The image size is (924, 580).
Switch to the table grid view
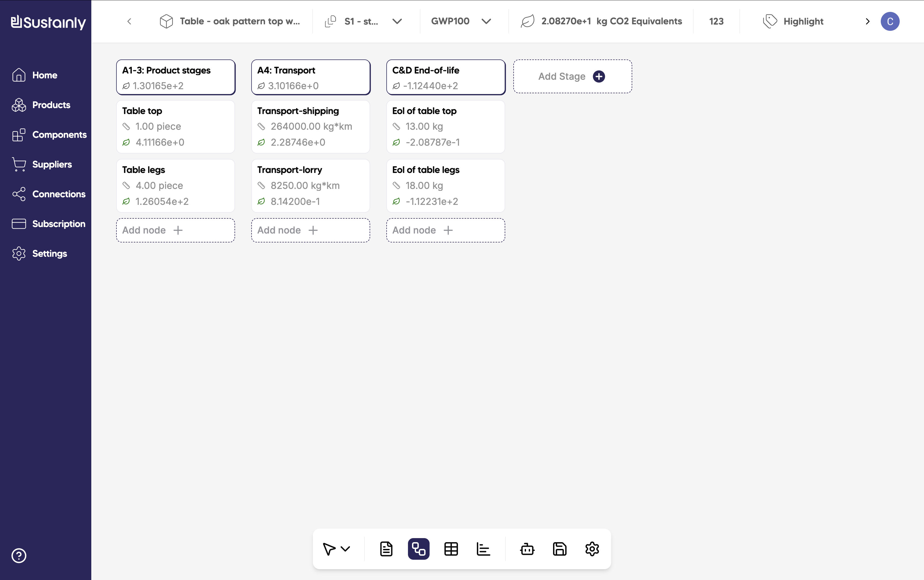point(451,549)
